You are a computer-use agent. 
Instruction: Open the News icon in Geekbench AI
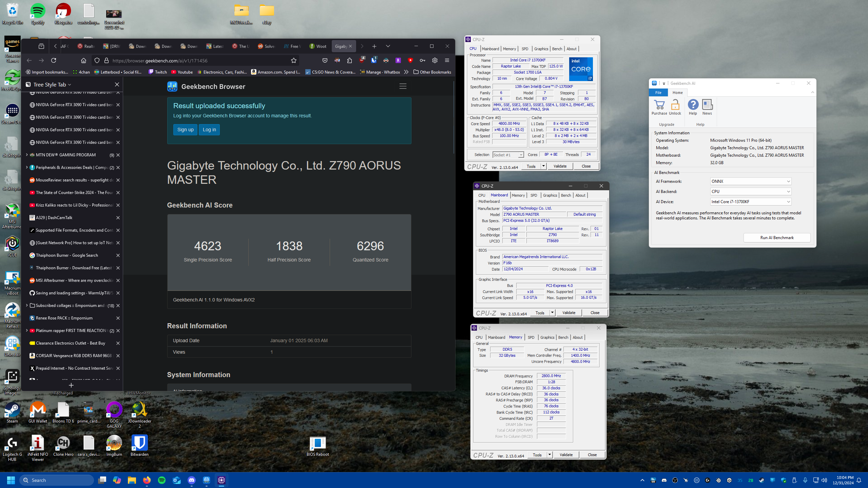[x=707, y=107]
